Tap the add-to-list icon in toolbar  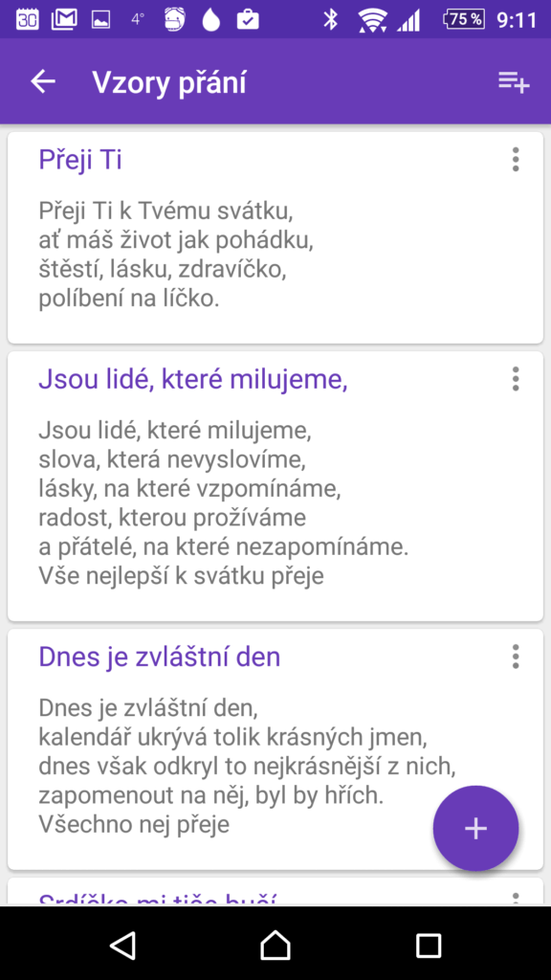tap(514, 82)
